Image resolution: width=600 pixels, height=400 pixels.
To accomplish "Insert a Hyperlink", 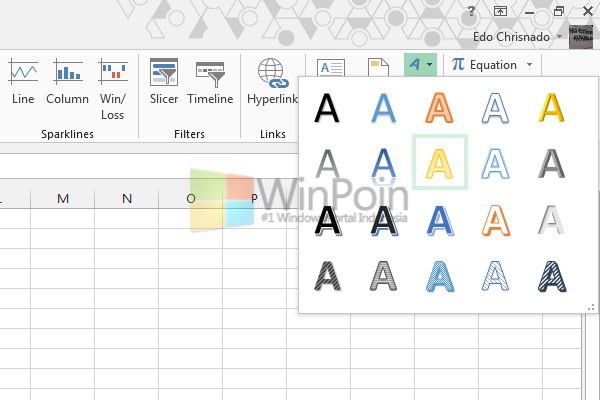I will tap(272, 82).
